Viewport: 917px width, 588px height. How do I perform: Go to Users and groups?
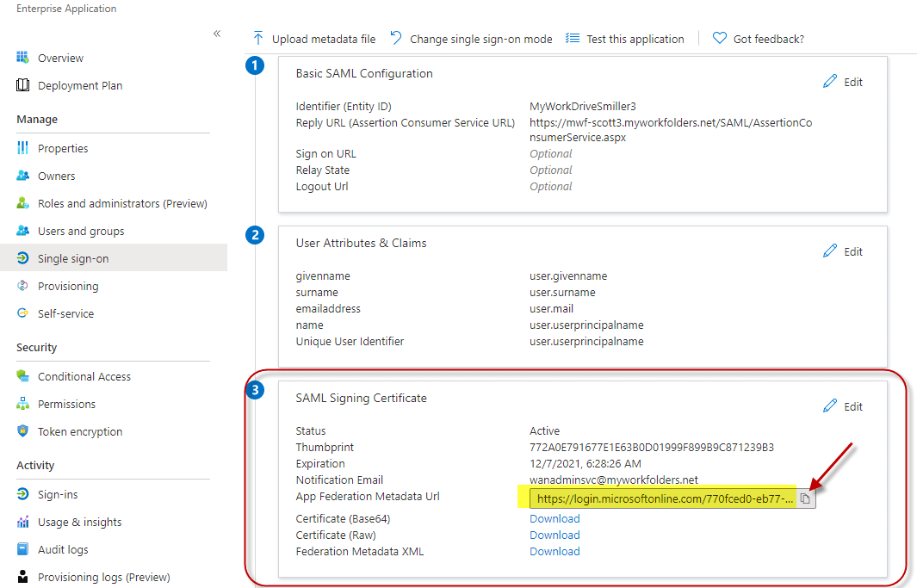[x=81, y=231]
